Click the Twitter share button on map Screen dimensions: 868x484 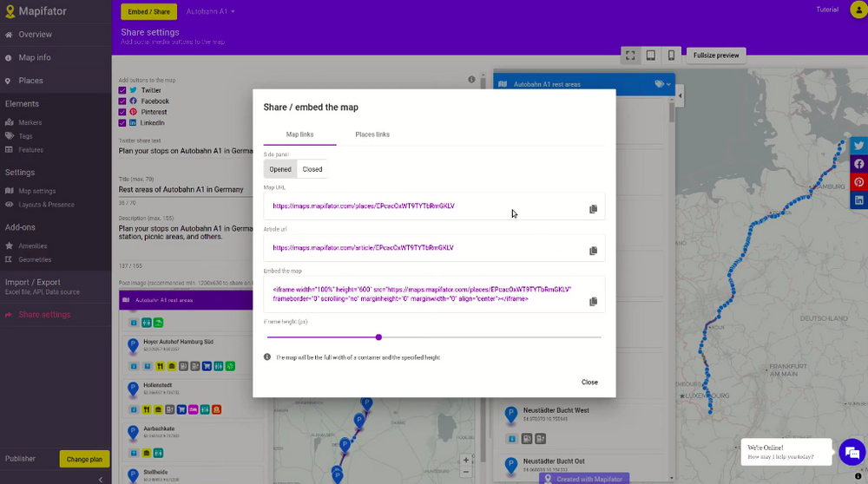pos(858,146)
